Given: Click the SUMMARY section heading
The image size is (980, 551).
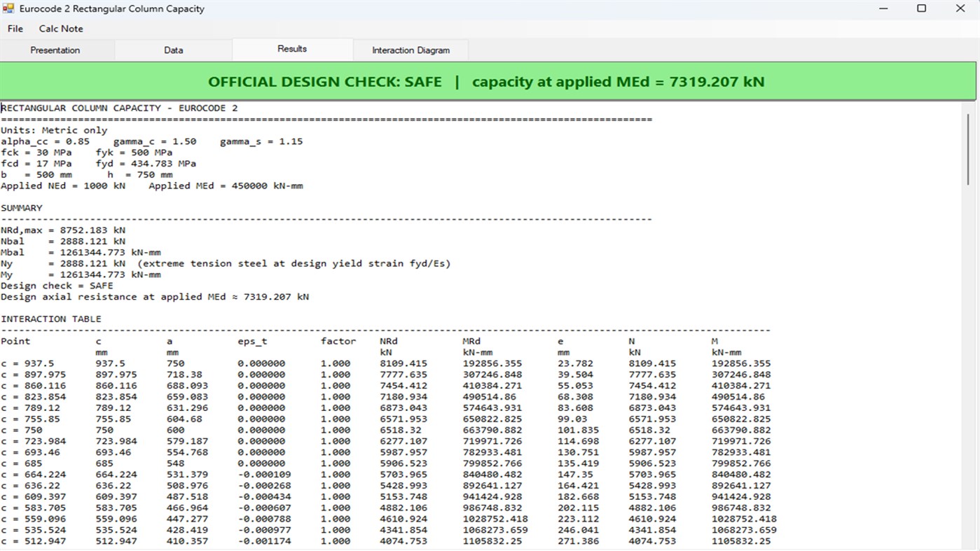Looking at the screenshot, I should (22, 208).
